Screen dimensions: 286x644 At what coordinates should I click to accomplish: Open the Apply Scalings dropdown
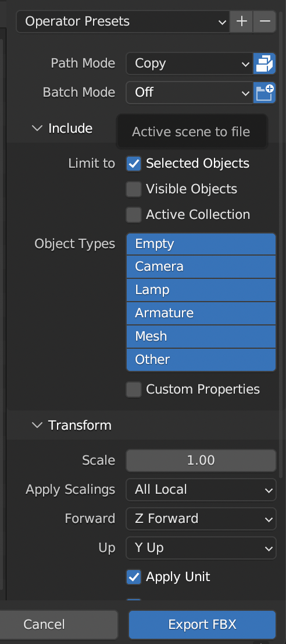pyautogui.click(x=201, y=490)
